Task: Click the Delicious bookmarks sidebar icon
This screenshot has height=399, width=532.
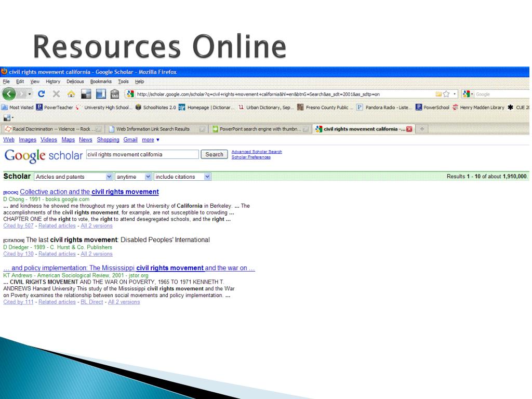Action: 101,94
